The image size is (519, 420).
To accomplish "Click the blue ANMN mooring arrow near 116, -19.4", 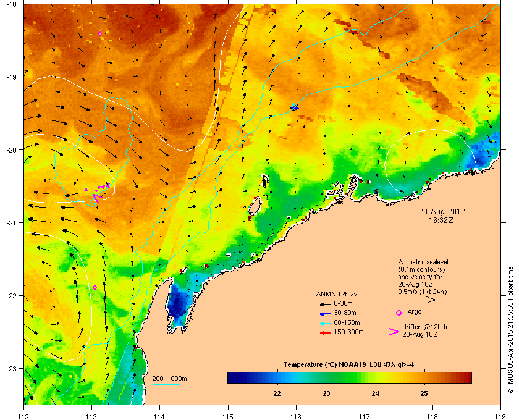I will [x=294, y=107].
